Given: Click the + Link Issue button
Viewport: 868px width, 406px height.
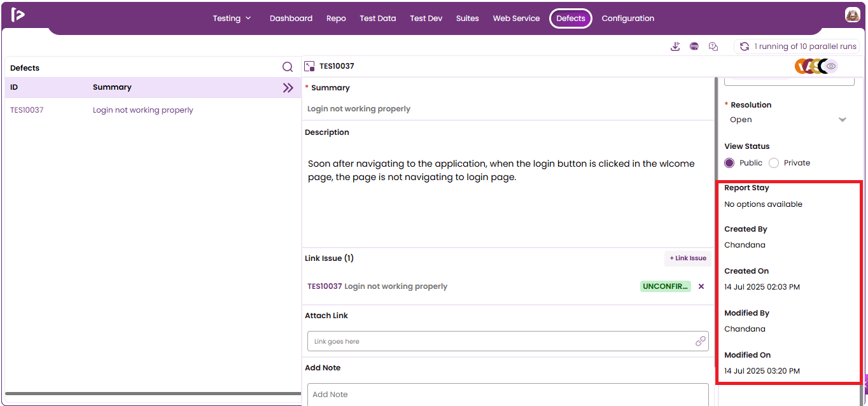Looking at the screenshot, I should (688, 258).
